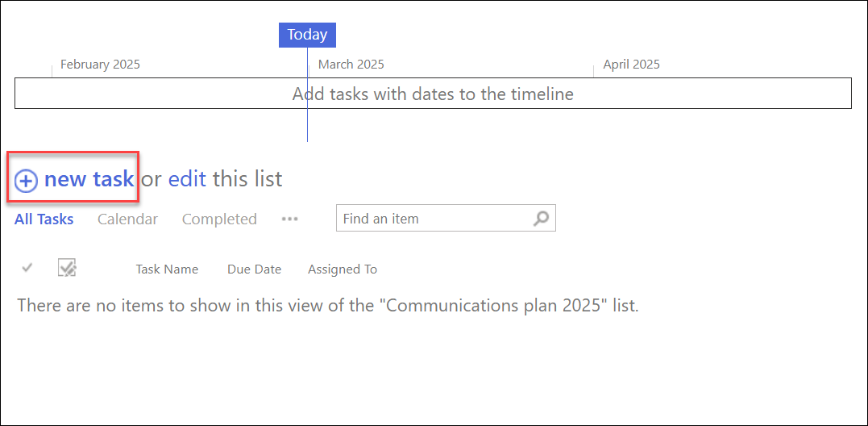Sort by the Task Name column header
Image resolution: width=868 pixels, height=426 pixels.
(x=167, y=269)
